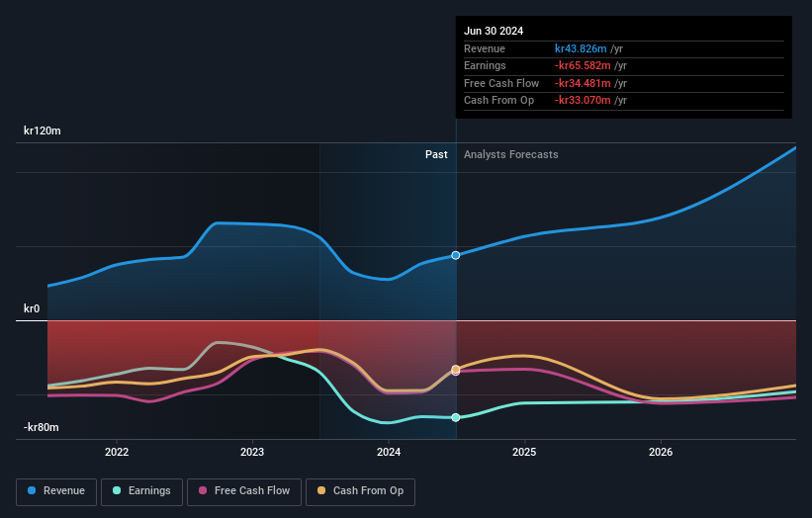
Task: Toggle the Free Cash Flow legend button
Action: click(244, 491)
